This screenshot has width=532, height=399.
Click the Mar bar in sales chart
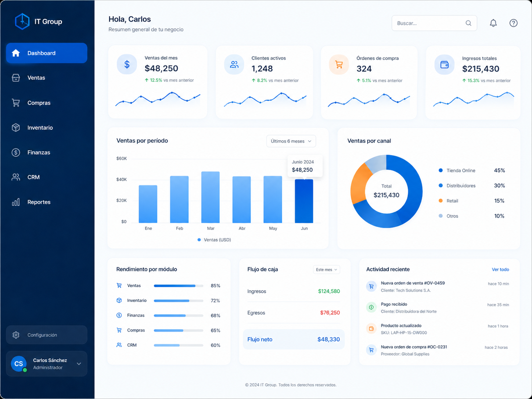click(211, 197)
